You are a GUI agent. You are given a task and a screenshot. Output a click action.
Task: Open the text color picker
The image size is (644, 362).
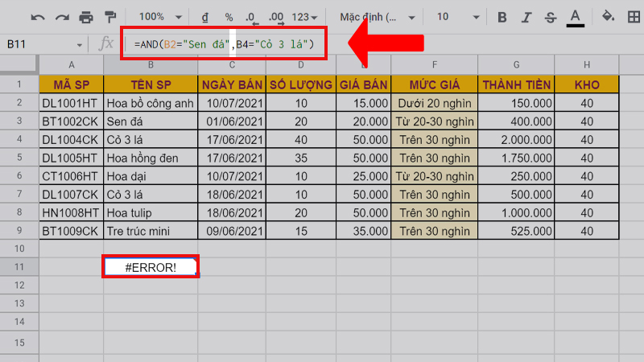coord(575,18)
